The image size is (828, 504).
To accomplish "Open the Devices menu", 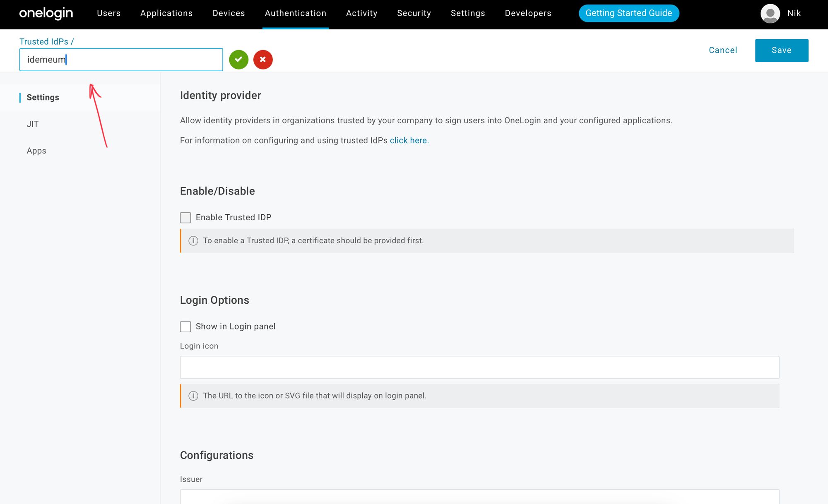I will [x=229, y=13].
